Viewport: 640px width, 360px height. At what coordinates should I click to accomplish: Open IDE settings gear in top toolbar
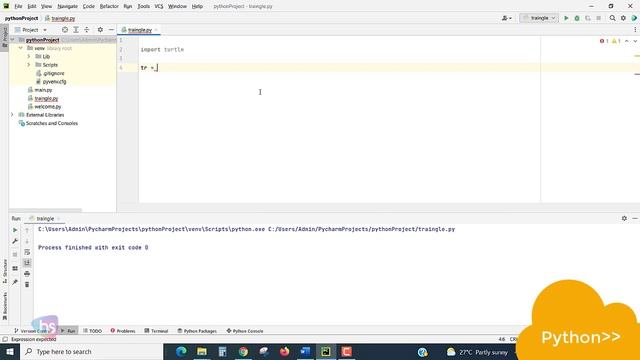coord(623,18)
